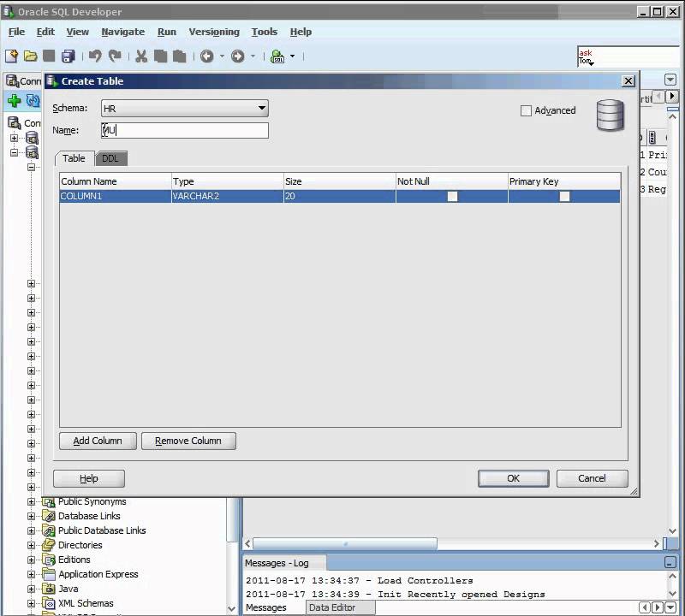Confirm Create Table with OK
This screenshot has width=685, height=616.
[x=513, y=478]
